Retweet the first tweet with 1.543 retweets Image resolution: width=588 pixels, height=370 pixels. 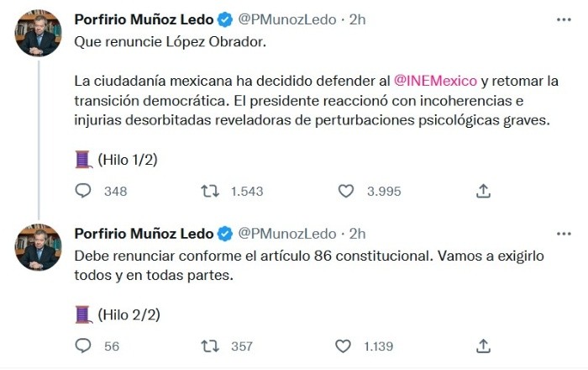(x=210, y=191)
